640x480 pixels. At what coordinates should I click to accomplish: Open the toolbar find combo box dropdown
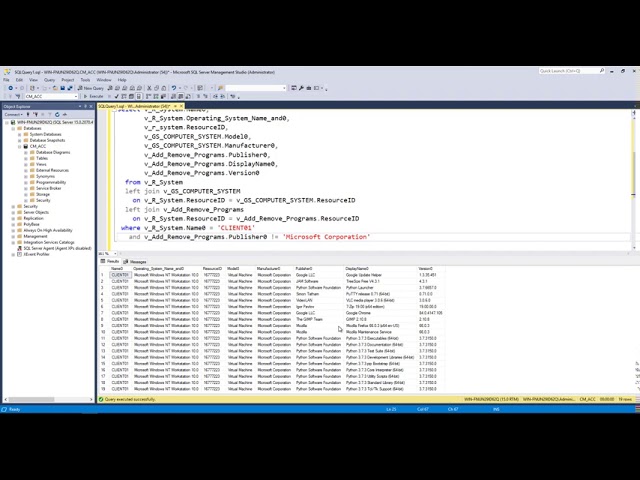[284, 88]
